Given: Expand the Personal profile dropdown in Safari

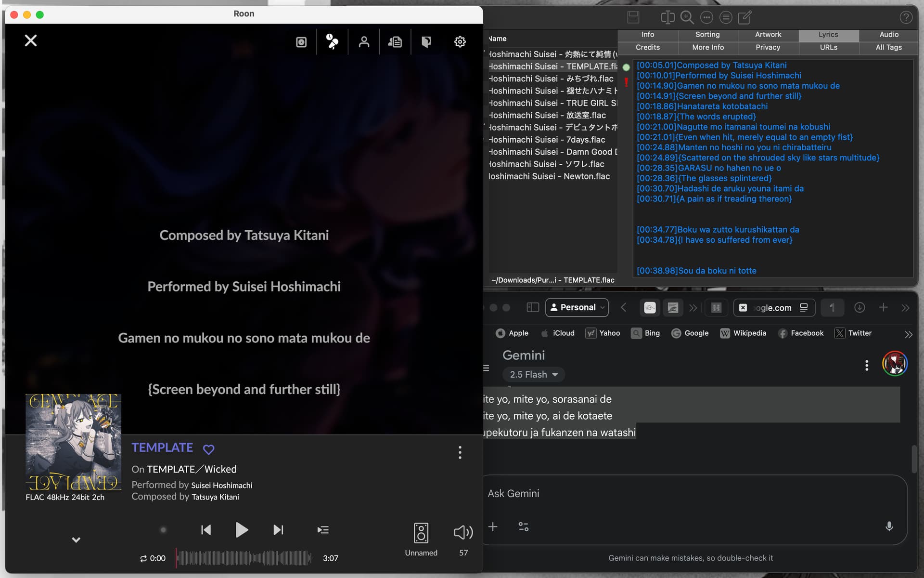Looking at the screenshot, I should pos(577,307).
